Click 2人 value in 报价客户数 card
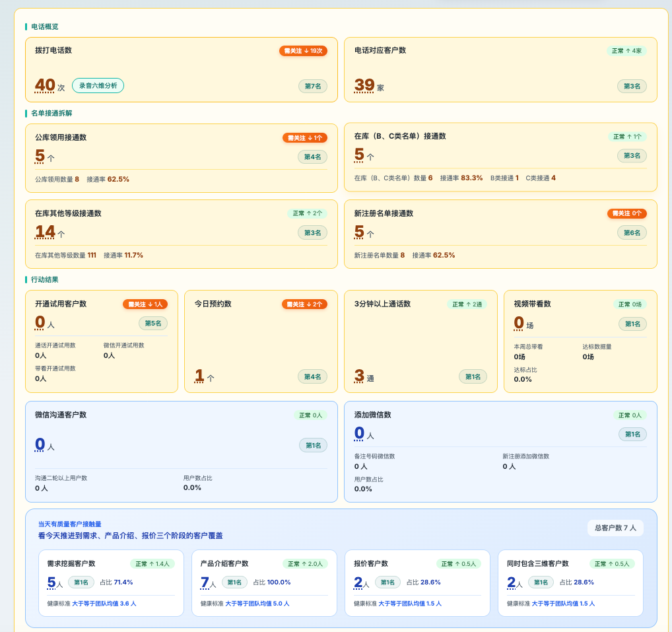 (x=361, y=582)
